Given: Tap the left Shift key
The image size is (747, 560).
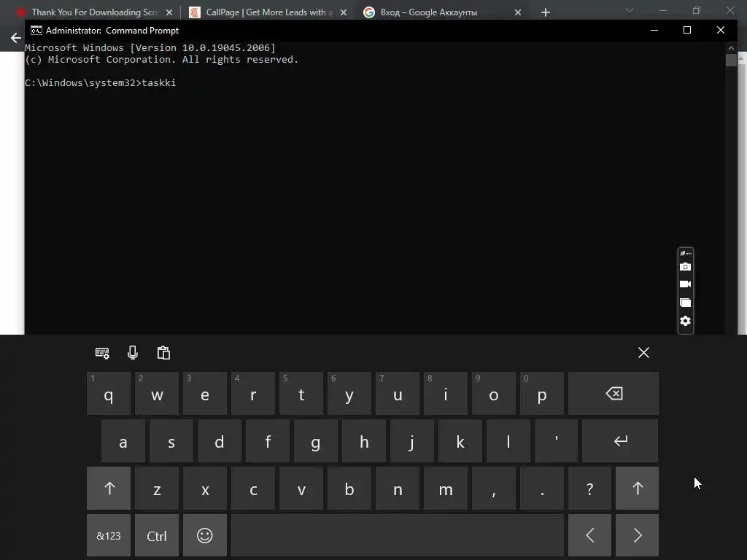Looking at the screenshot, I should pyautogui.click(x=109, y=488).
